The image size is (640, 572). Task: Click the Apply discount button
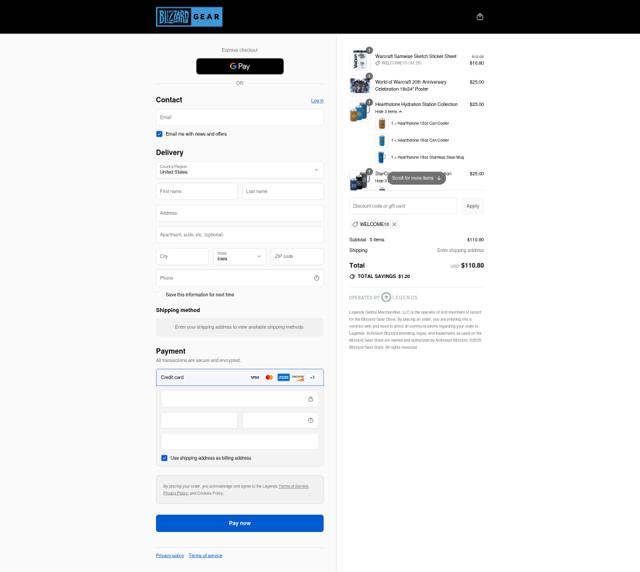[x=473, y=206]
